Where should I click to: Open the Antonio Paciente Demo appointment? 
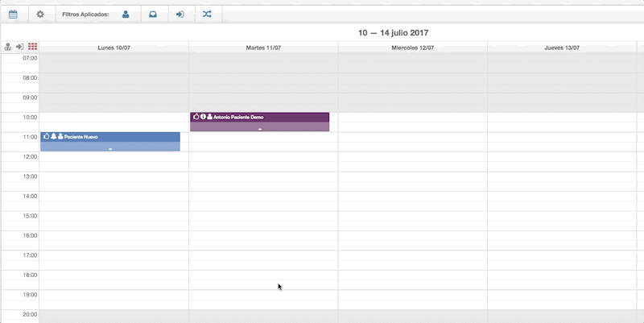pyautogui.click(x=259, y=122)
